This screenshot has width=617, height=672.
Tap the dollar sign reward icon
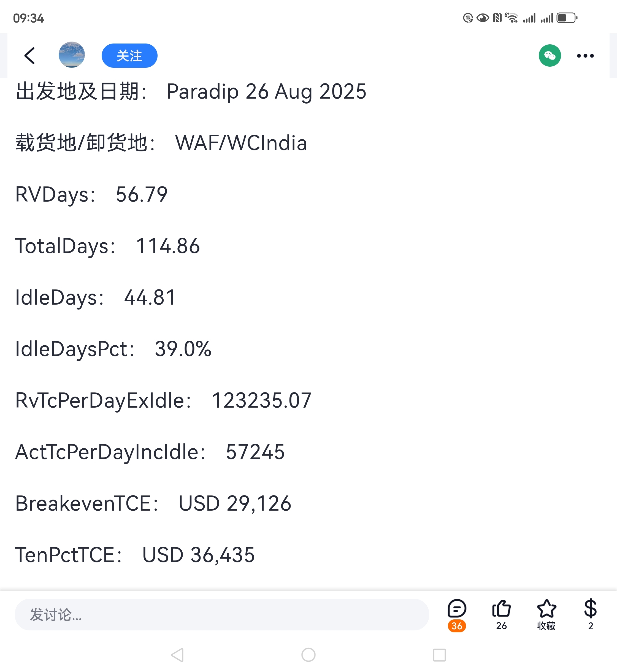tap(590, 608)
